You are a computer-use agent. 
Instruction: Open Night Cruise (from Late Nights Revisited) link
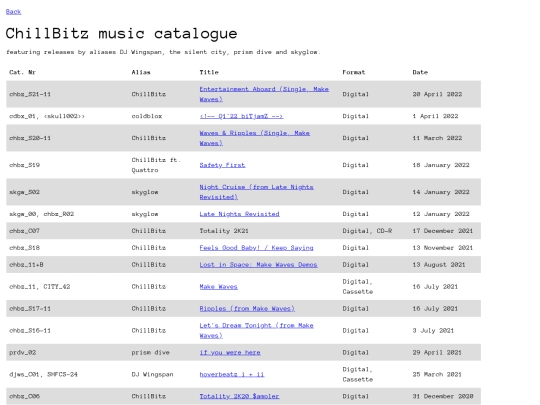pyautogui.click(x=256, y=192)
